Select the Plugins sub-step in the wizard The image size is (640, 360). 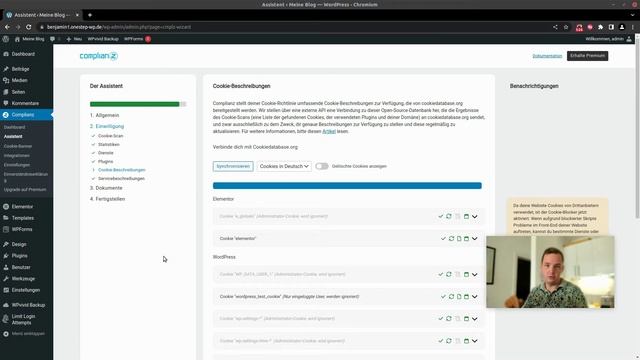[105, 161]
